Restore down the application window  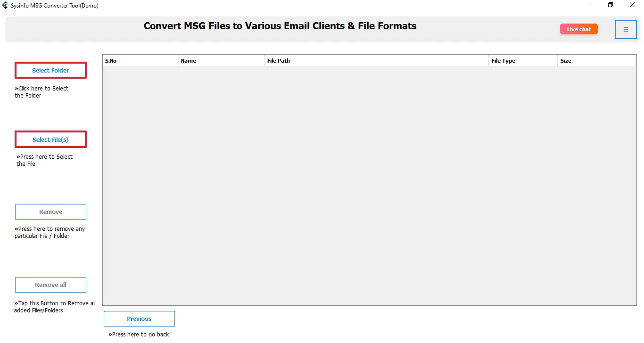click(611, 5)
